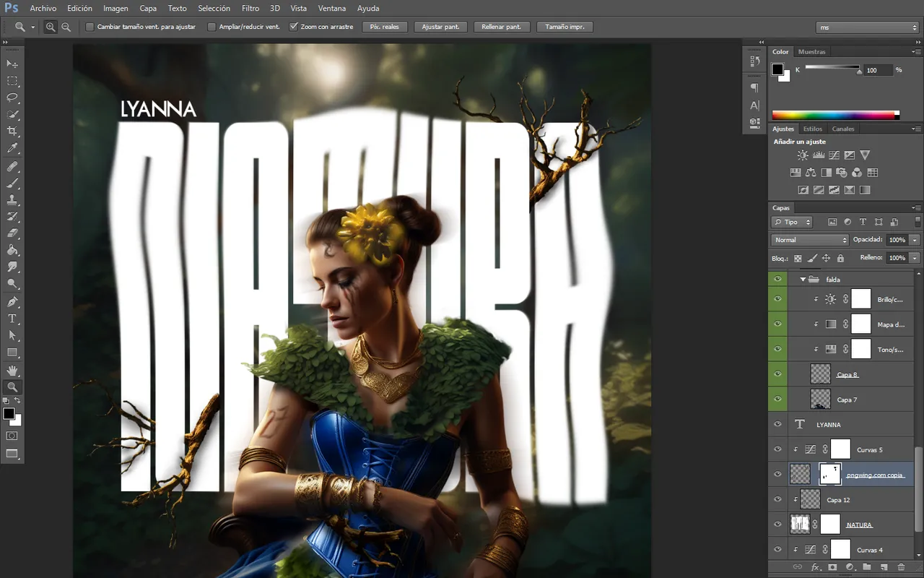Switch to the Muestras tab
The width and height of the screenshot is (924, 578).
(x=812, y=52)
